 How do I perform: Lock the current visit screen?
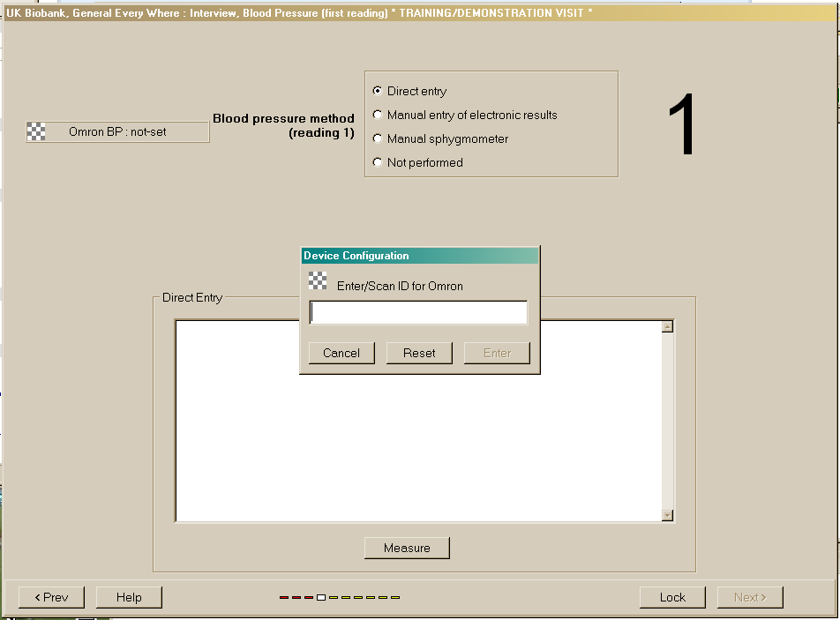pyautogui.click(x=672, y=597)
